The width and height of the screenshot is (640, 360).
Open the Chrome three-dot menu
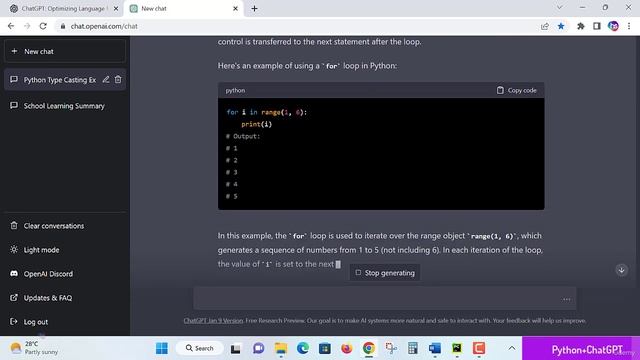pos(629,26)
